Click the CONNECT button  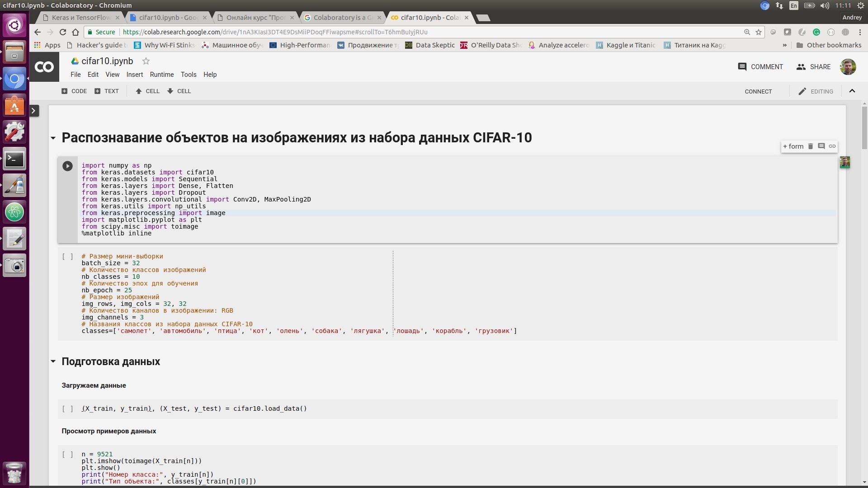[758, 91]
